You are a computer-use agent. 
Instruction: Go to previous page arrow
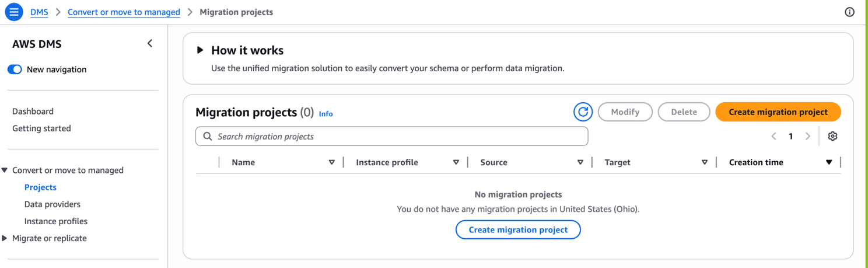pos(773,136)
